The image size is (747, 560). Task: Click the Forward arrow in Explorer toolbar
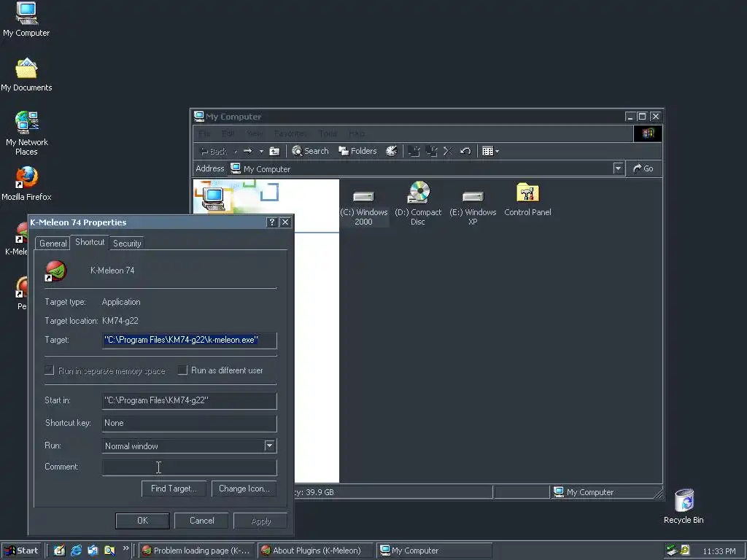[x=248, y=151]
